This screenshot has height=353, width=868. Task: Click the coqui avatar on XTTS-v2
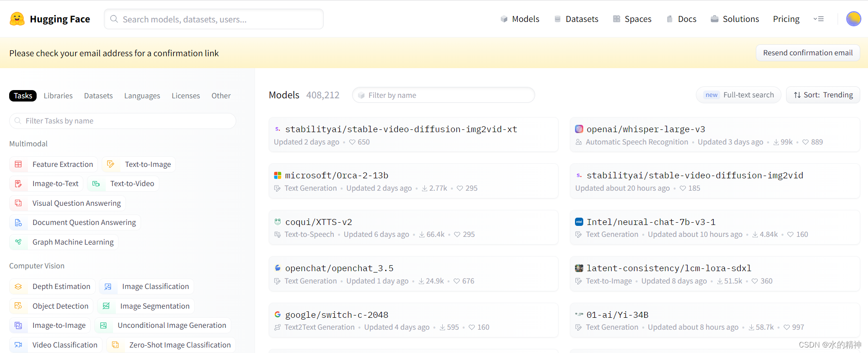click(x=277, y=222)
